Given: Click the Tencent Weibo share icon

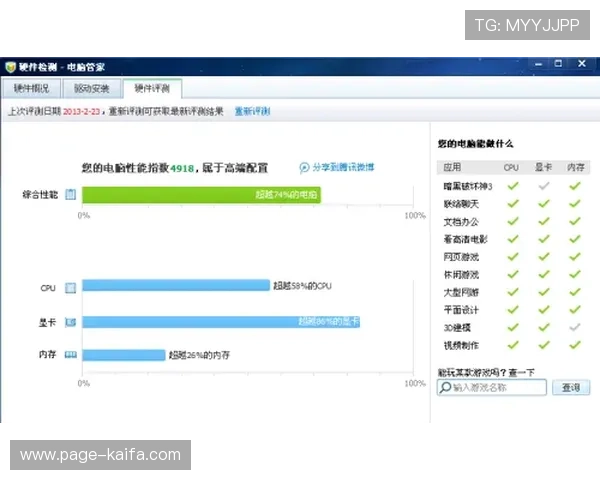Looking at the screenshot, I should 304,168.
